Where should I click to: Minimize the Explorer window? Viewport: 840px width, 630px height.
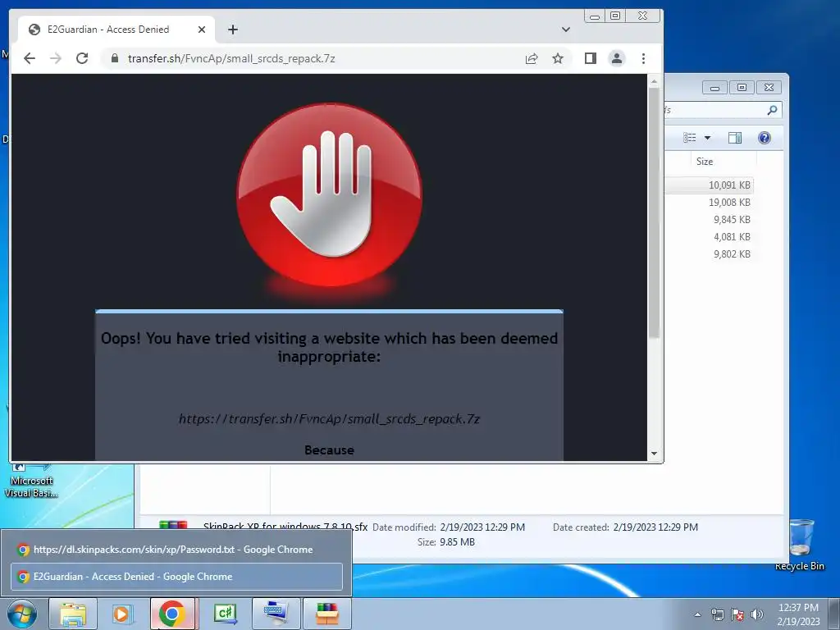tap(714, 88)
